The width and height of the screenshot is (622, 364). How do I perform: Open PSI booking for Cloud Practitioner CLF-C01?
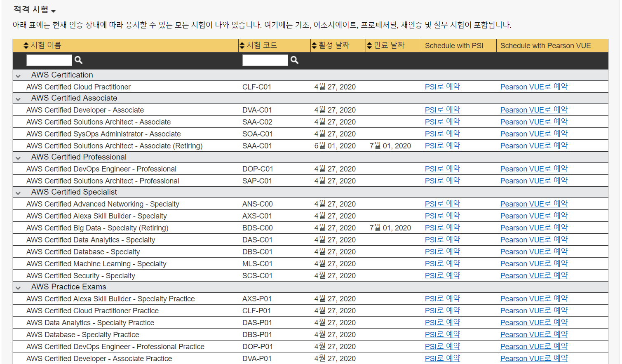(442, 87)
